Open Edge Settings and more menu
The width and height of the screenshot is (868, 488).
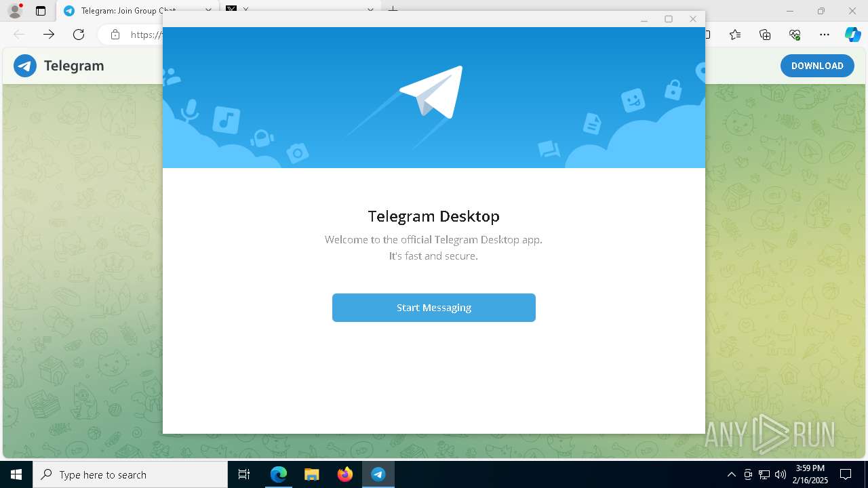(825, 35)
